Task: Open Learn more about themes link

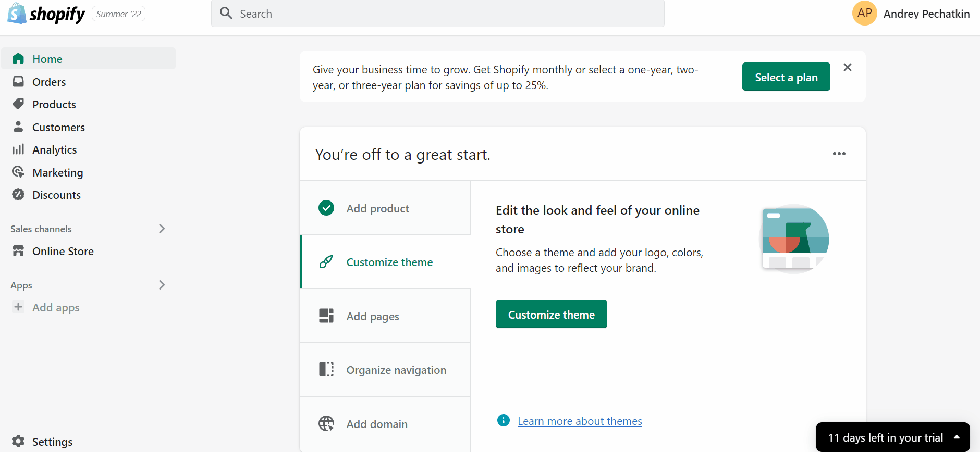Action: pos(580,421)
